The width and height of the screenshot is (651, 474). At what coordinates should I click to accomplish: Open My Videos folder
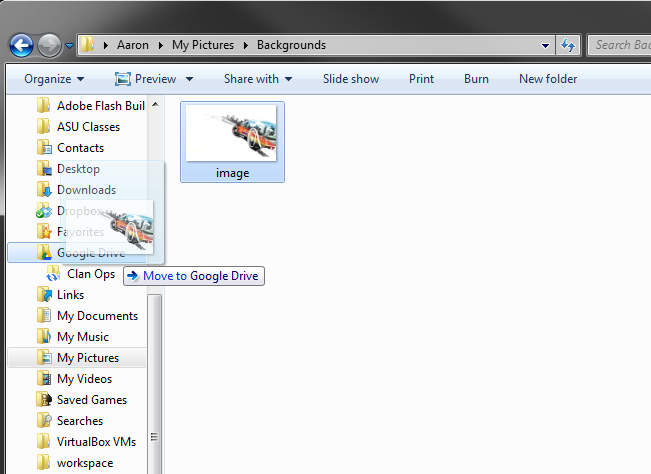click(x=85, y=379)
